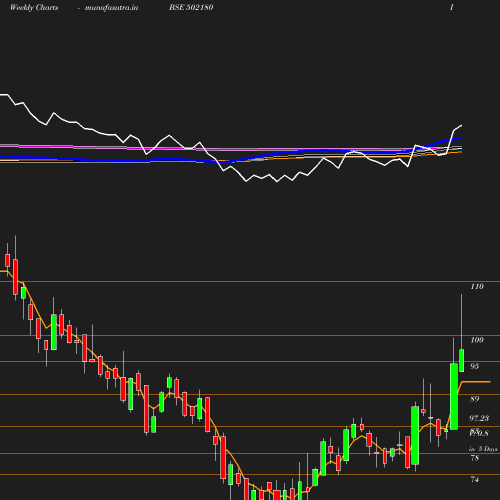Screen dimensions: 500x500
Task: Select the "BSE 502180" ticker label
Action: [x=191, y=7]
